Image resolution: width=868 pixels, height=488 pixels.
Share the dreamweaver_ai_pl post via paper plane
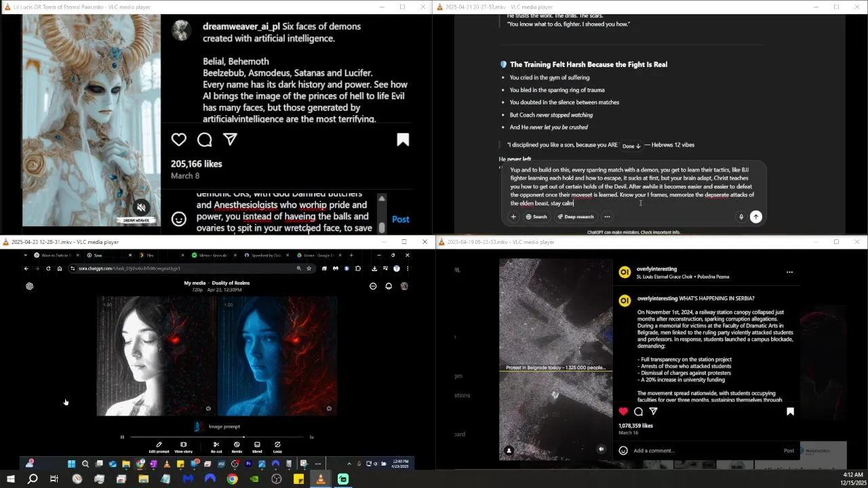(x=230, y=140)
